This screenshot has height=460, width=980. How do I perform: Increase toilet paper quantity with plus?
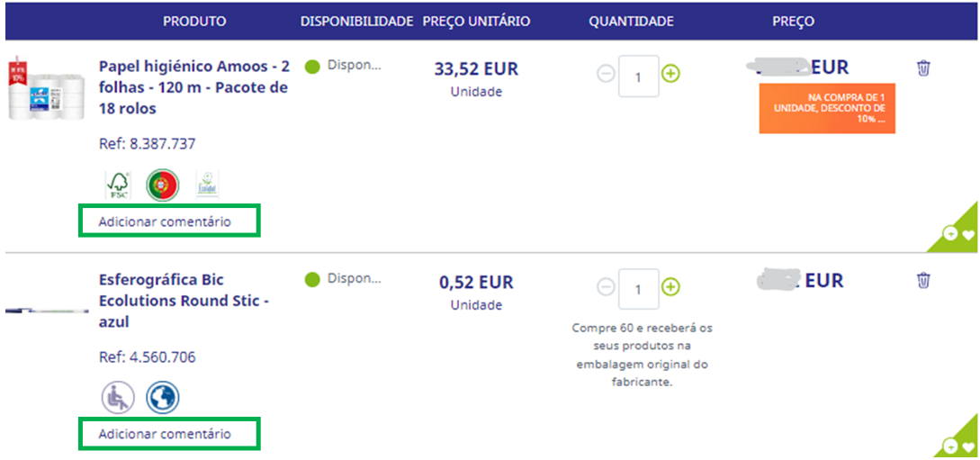[x=670, y=74]
